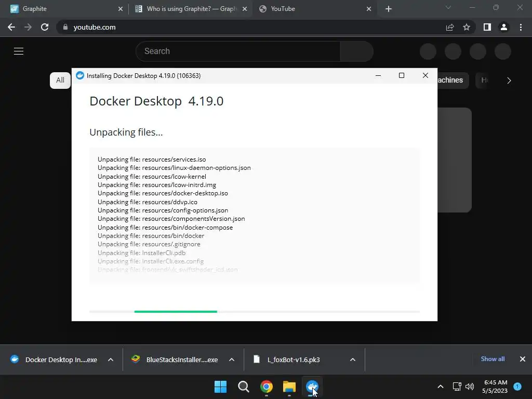Click 'Show all' downloads link
Viewport: 532px width, 399px height.
[x=493, y=359]
